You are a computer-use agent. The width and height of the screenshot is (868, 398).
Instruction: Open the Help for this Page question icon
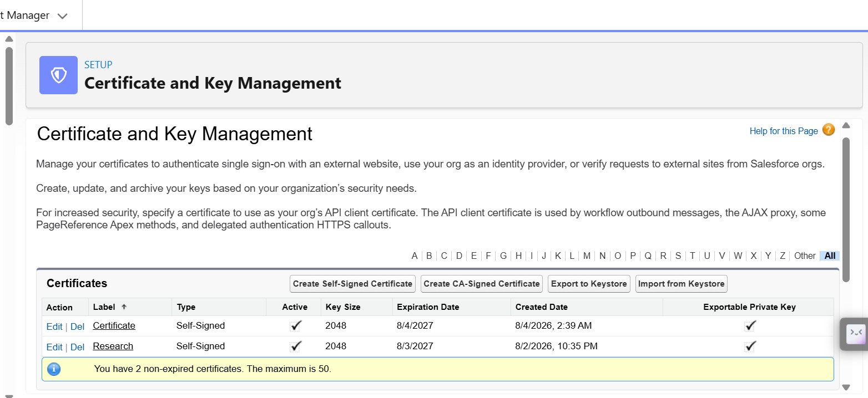[x=829, y=130]
